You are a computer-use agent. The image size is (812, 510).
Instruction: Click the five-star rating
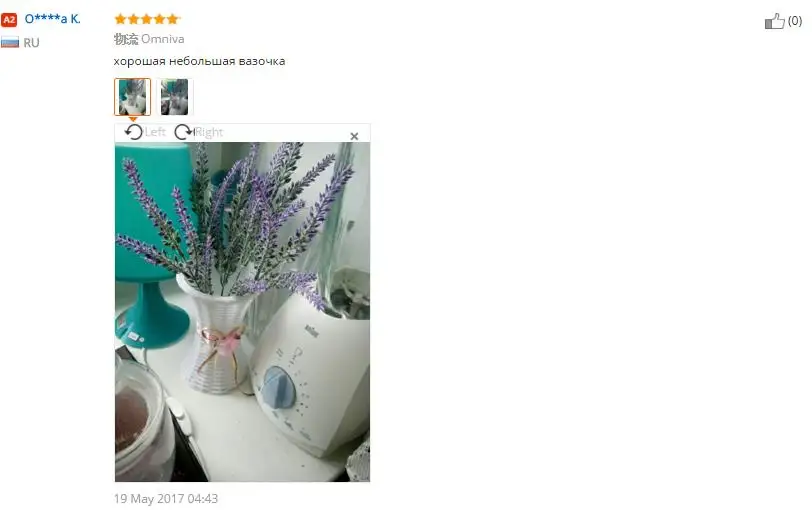coord(147,19)
